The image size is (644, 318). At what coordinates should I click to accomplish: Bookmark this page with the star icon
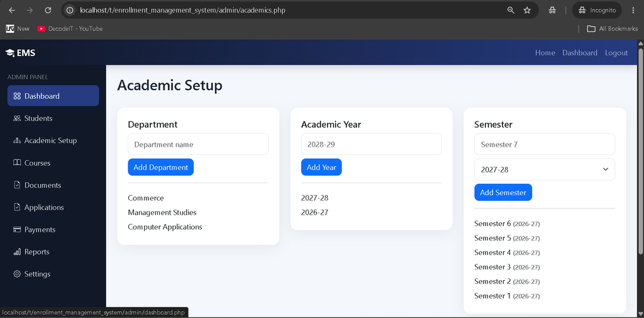528,10
